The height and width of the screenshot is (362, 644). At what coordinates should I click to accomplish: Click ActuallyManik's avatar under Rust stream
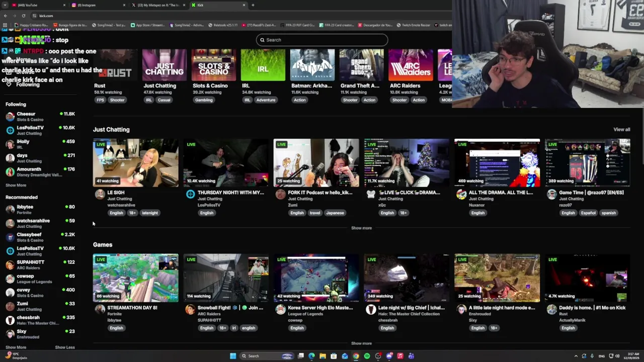(x=552, y=310)
